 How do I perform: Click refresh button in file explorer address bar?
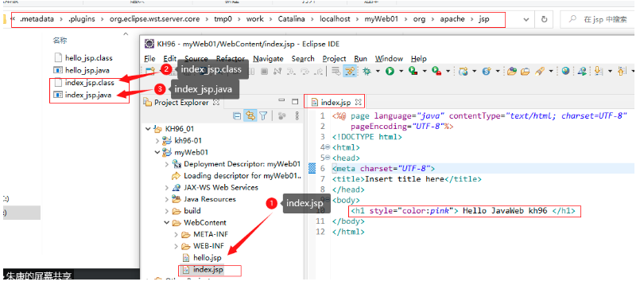click(544, 19)
